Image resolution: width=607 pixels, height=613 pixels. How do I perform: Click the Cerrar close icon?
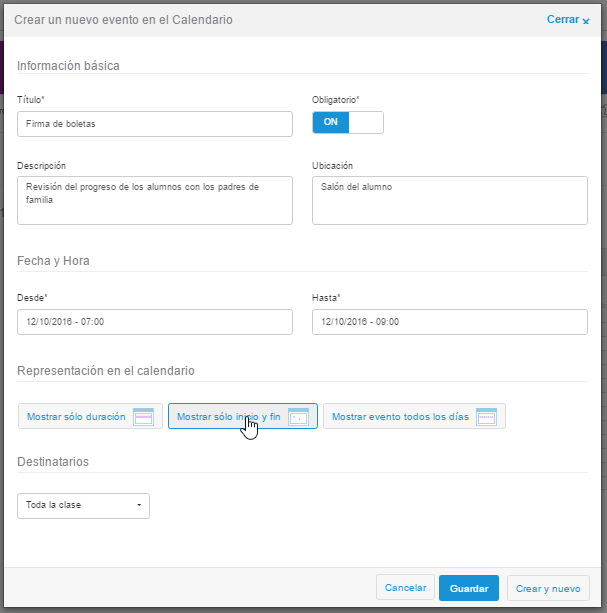point(586,20)
